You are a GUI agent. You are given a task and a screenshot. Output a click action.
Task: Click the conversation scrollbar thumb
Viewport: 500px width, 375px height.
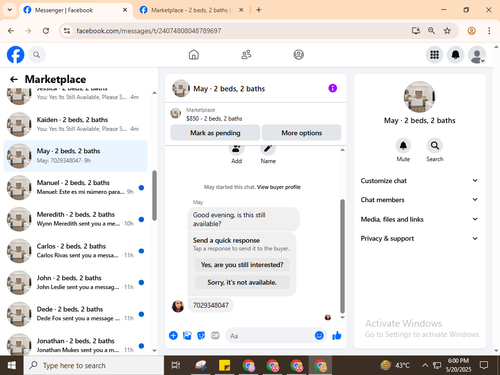coord(342,256)
